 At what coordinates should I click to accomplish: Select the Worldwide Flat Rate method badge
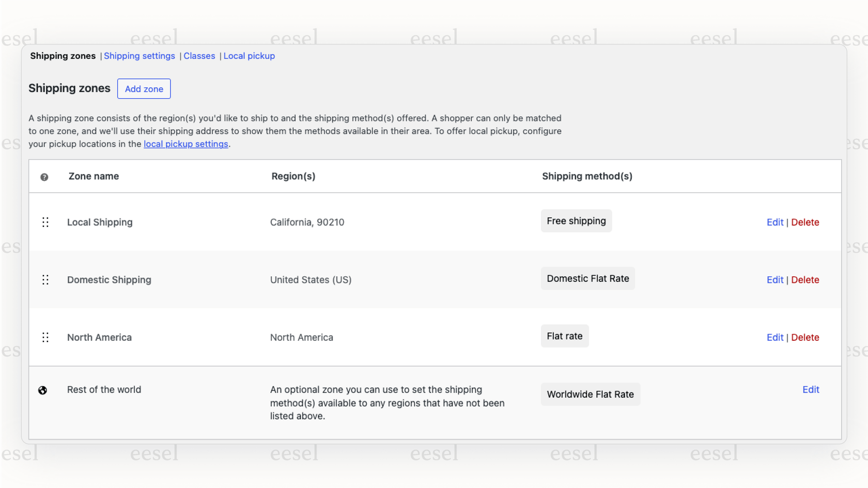tap(590, 394)
